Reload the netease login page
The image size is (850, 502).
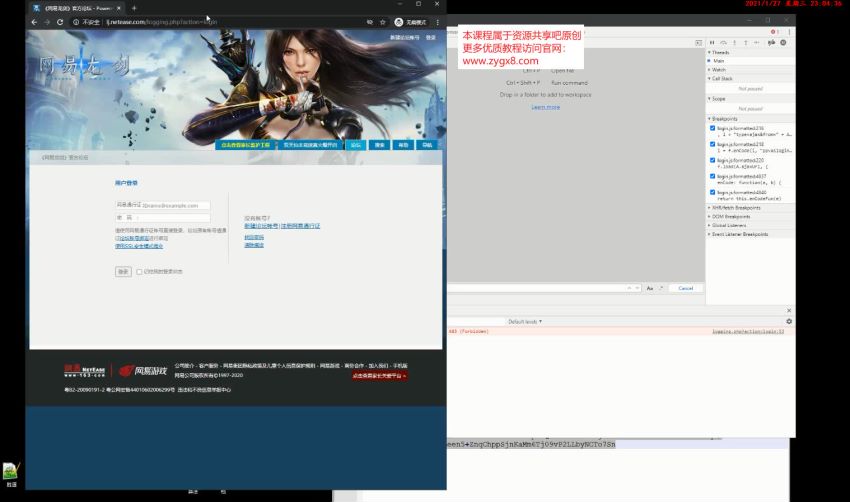pyautogui.click(x=60, y=22)
